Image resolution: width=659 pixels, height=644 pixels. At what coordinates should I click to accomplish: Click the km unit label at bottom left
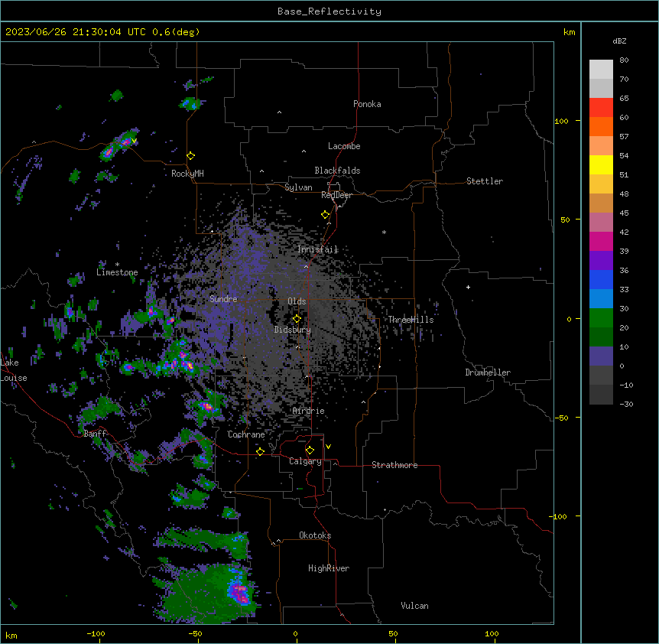click(x=11, y=636)
